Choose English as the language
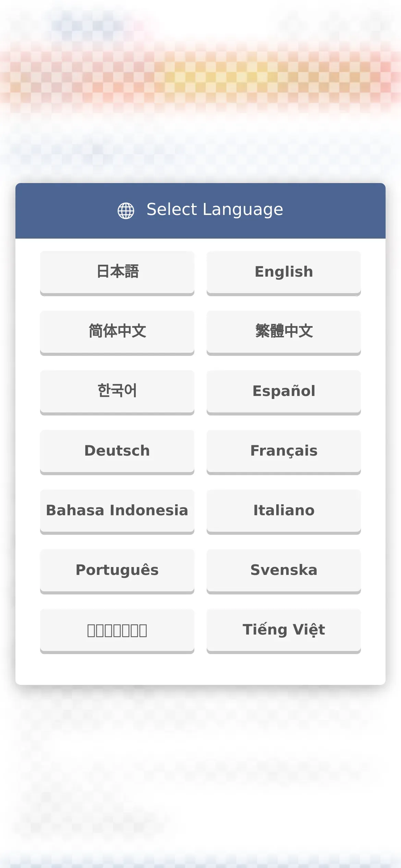Screen dimensions: 401x868 tap(284, 273)
